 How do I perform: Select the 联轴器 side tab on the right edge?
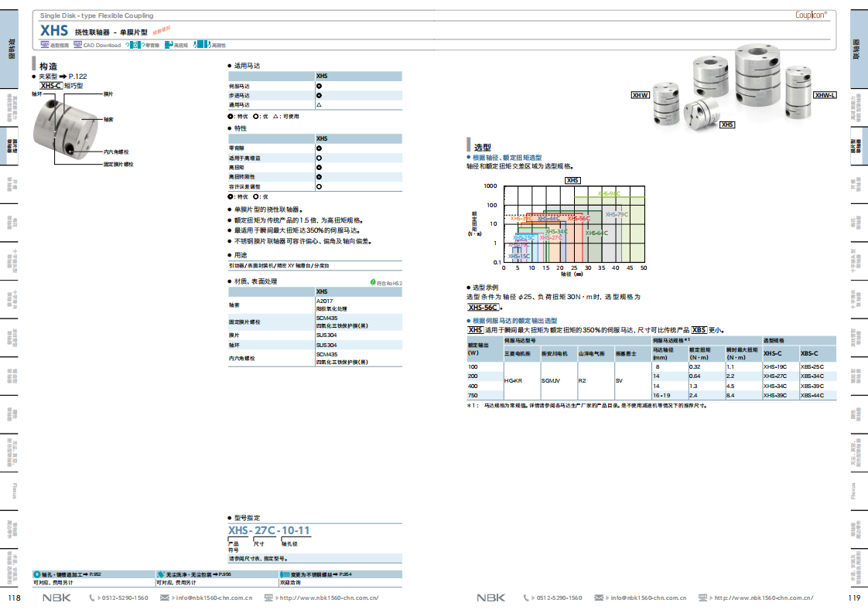click(859, 49)
